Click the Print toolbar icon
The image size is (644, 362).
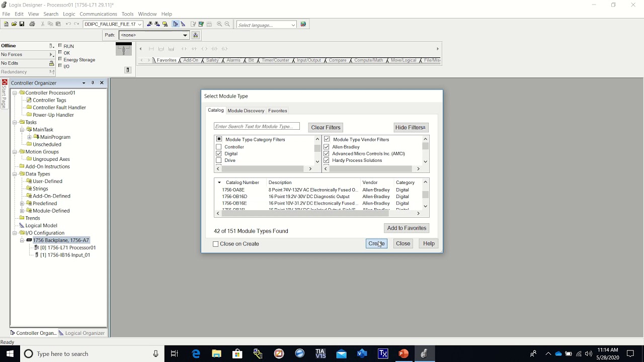tap(32, 24)
